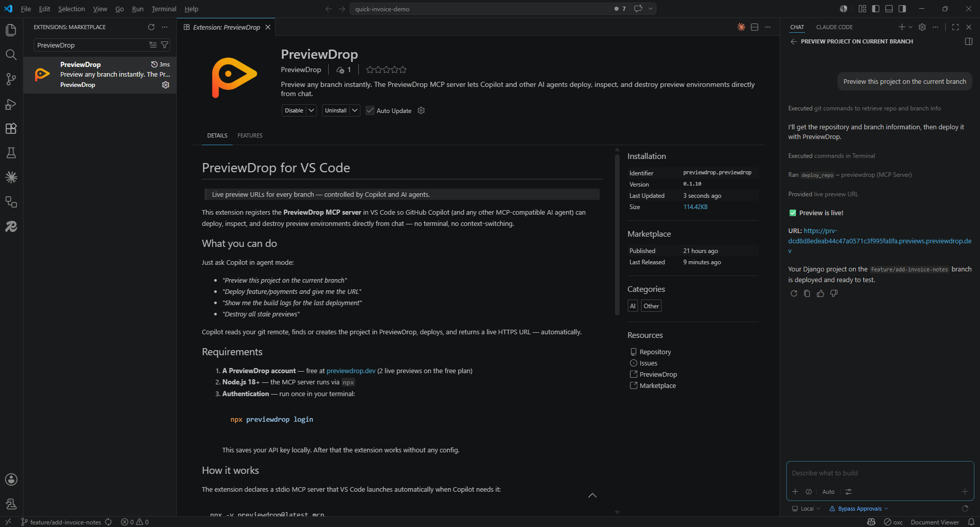
Task: Open manage gear for PreviewDrop list item
Action: [x=166, y=85]
